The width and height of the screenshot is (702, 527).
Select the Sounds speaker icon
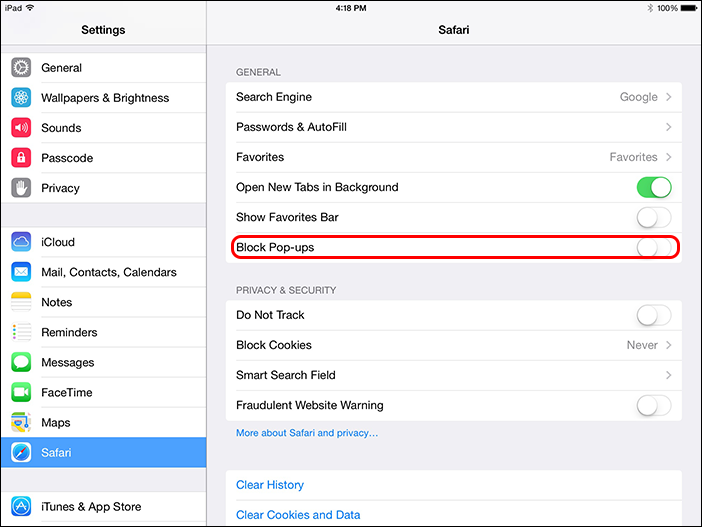pos(22,128)
